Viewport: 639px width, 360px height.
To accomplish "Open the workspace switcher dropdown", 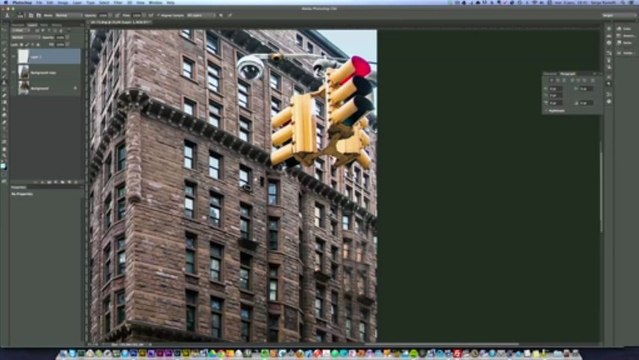I will pyautogui.click(x=619, y=15).
